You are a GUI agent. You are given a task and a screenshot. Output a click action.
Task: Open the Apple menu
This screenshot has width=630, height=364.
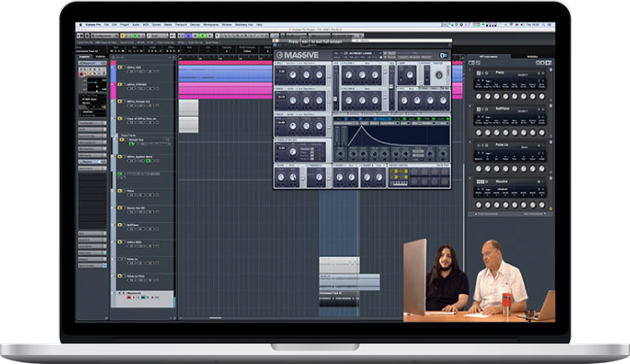pos(80,24)
